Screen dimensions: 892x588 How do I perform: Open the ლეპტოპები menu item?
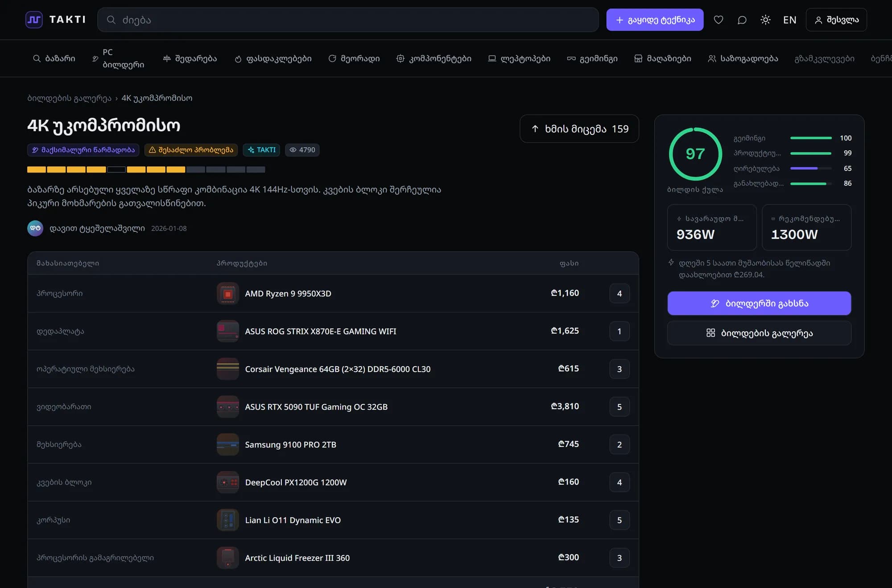coord(519,58)
